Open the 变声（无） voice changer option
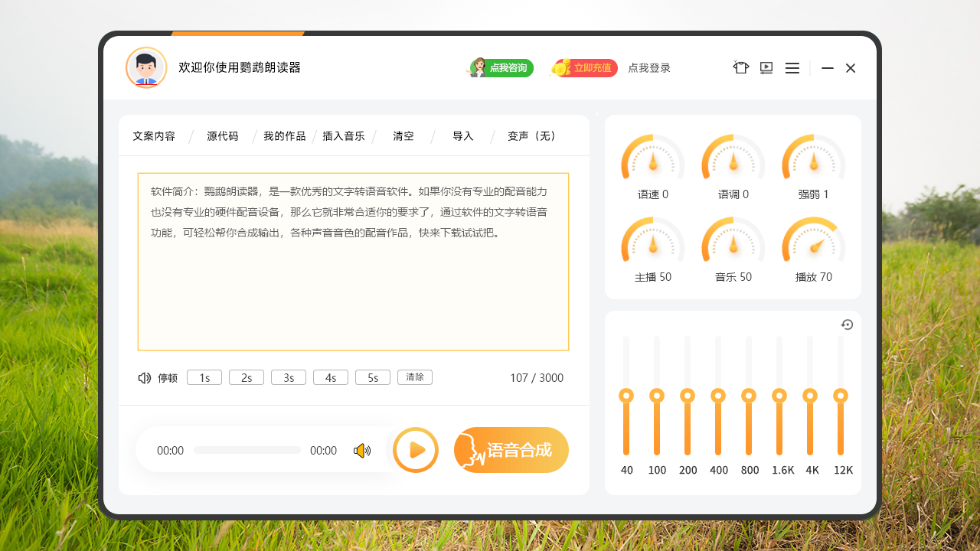 tap(530, 136)
